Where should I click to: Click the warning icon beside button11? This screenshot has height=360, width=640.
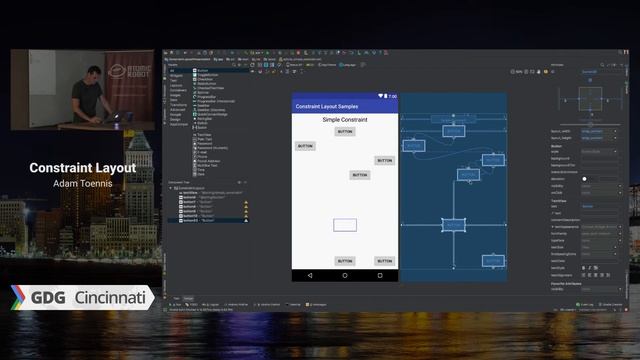(x=246, y=220)
